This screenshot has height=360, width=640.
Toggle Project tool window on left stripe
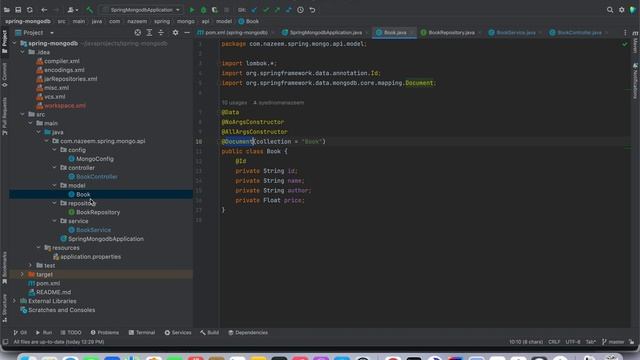point(4,41)
